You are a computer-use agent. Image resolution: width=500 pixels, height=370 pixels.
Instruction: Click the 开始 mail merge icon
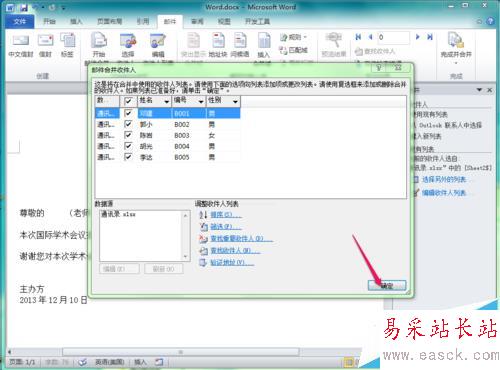coord(99,41)
